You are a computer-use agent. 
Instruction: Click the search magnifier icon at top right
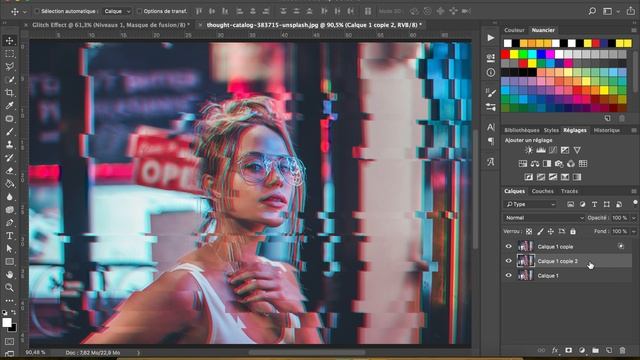(592, 11)
